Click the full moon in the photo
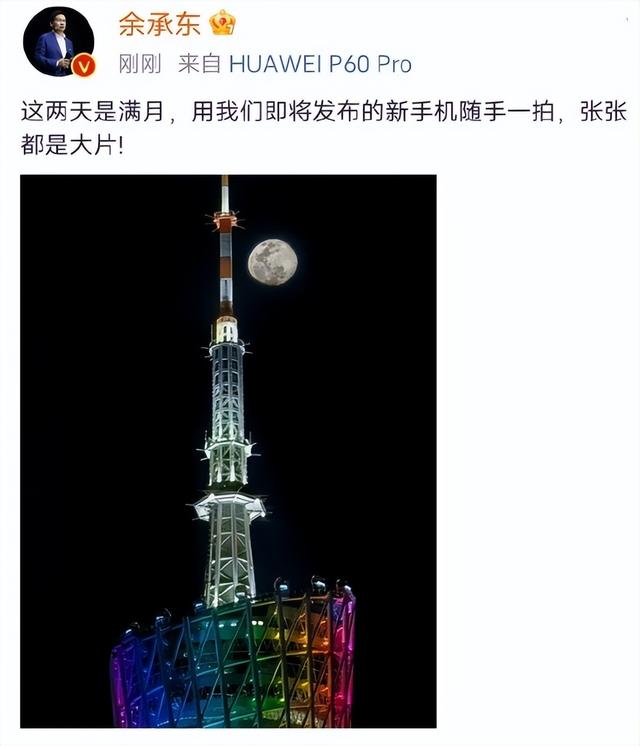This screenshot has height=746, width=640. [273, 262]
